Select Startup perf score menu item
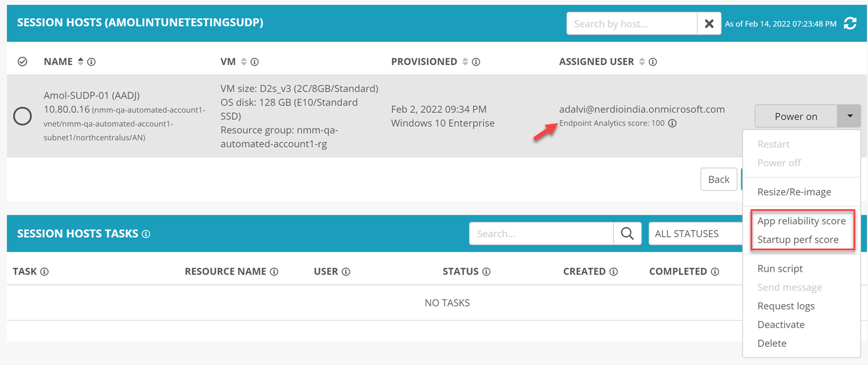 click(797, 239)
